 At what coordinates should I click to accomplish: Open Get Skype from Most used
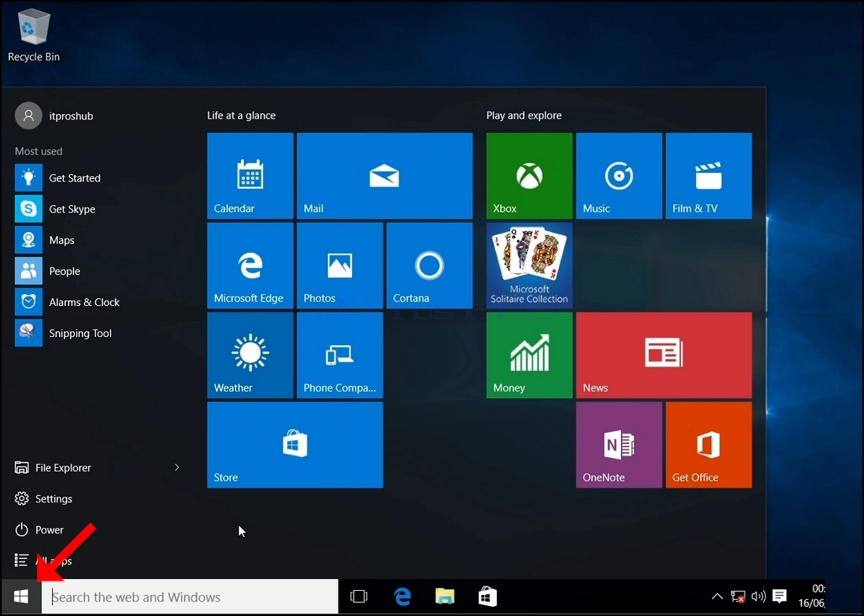[97, 208]
